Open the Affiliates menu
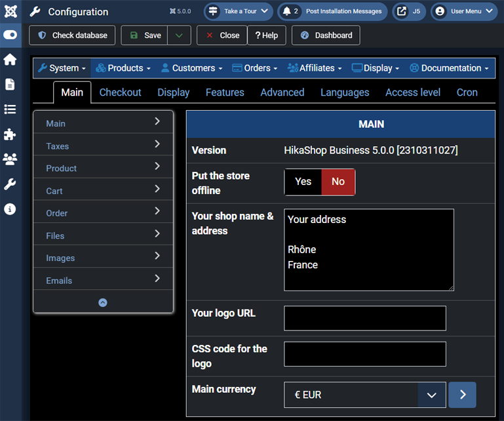 [x=315, y=68]
